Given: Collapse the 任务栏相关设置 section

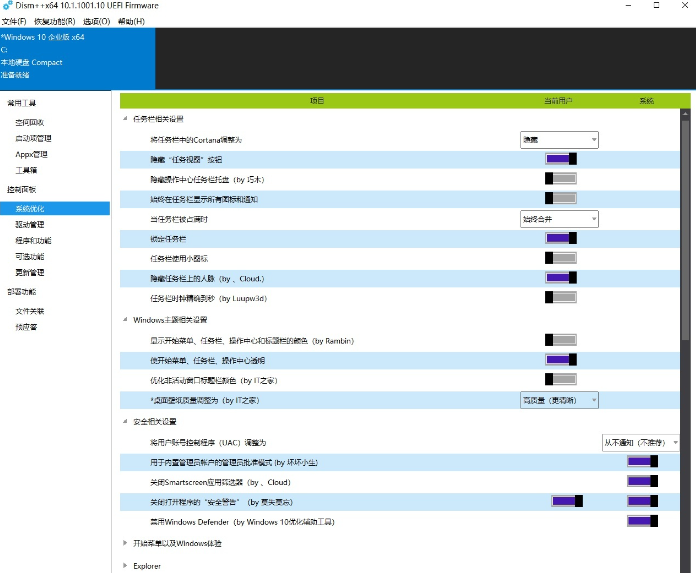Looking at the screenshot, I should [x=124, y=119].
